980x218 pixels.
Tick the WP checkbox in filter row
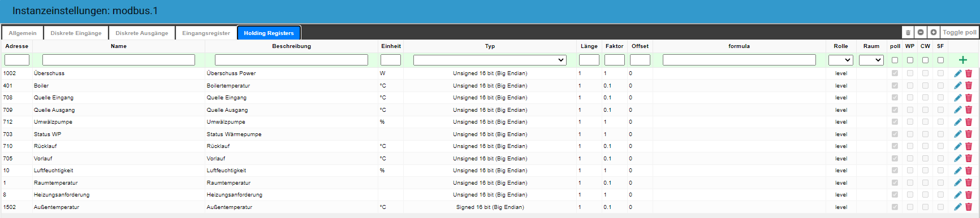point(910,60)
